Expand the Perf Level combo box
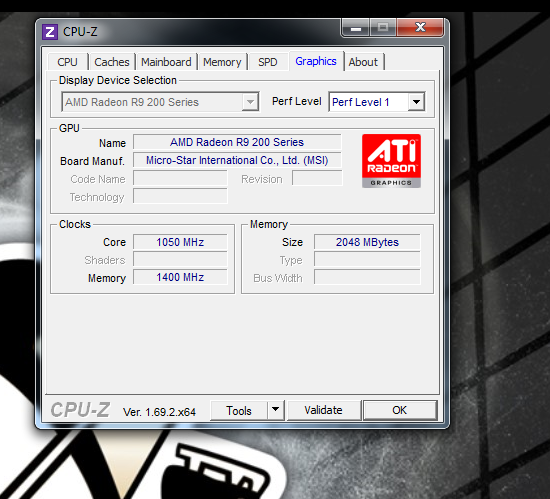This screenshot has height=499, width=550. pos(377,102)
